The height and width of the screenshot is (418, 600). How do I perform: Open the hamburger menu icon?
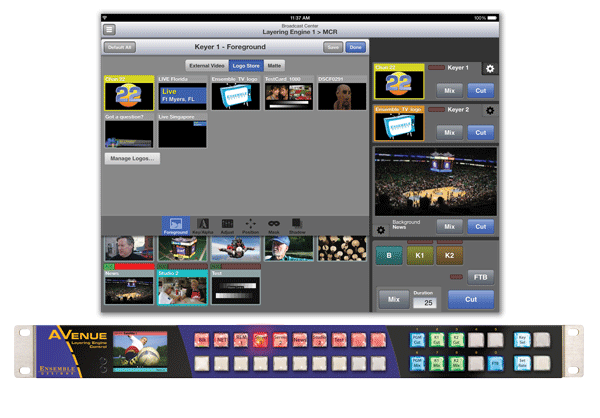coord(109,29)
